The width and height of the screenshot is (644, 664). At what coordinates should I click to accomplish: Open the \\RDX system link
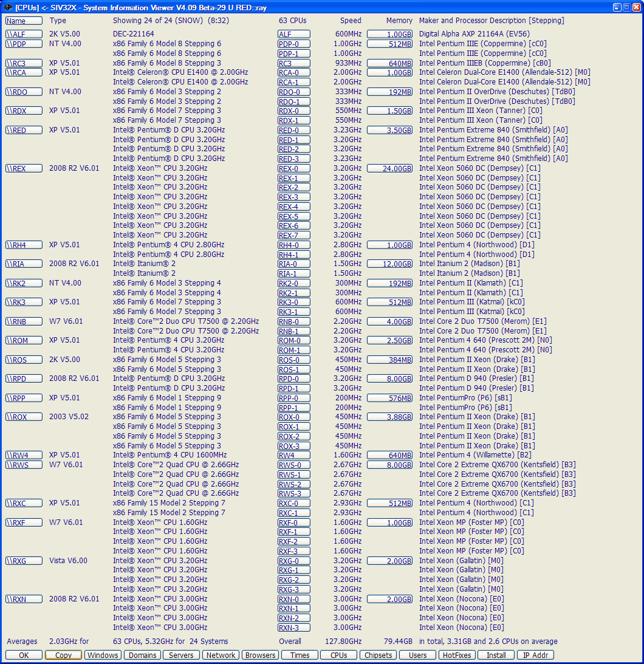24,111
